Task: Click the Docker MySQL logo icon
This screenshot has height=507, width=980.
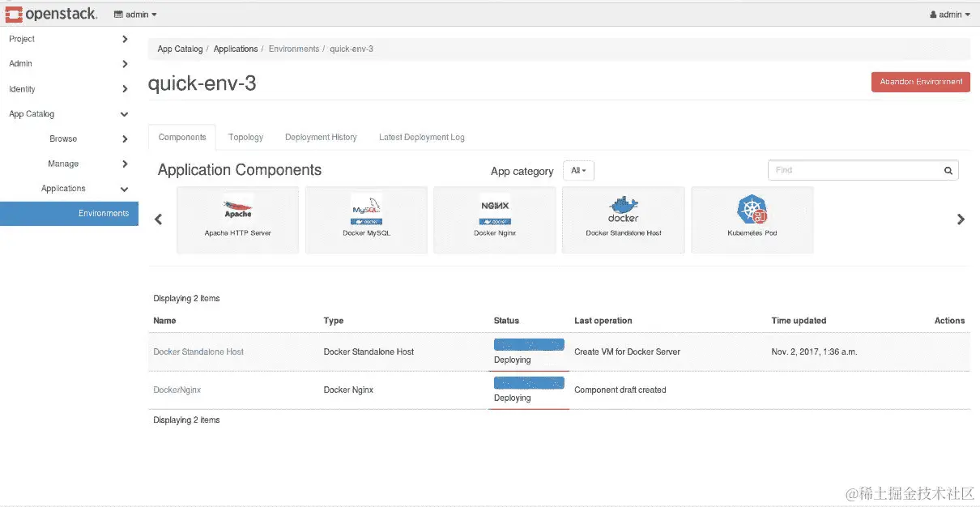Action: (x=366, y=209)
